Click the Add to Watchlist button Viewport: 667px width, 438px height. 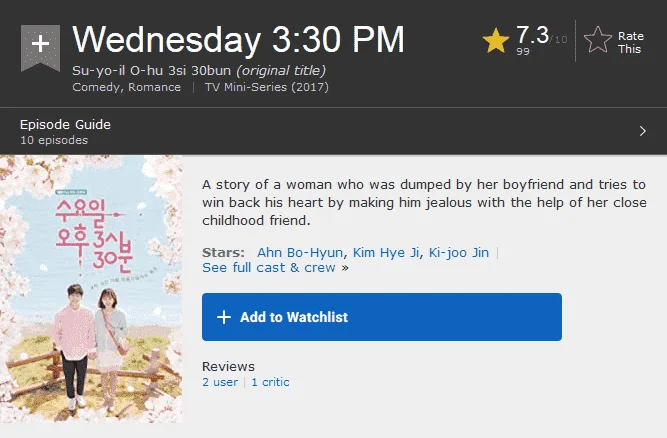pyautogui.click(x=382, y=317)
